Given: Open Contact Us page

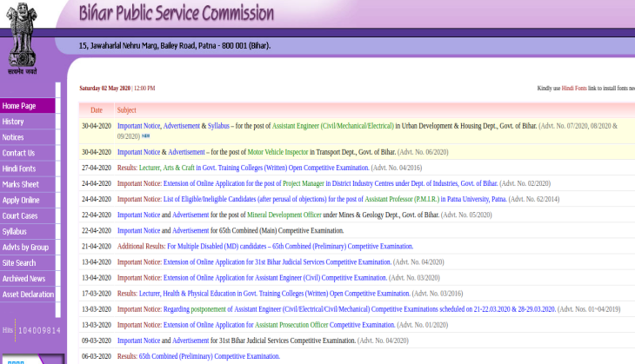Looking at the screenshot, I should pos(28,153).
